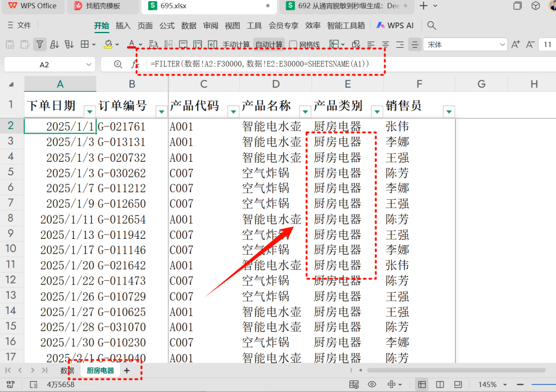Open the 视图 ribbon tab
Image resolution: width=556 pixels, height=392 pixels.
pos(232,26)
